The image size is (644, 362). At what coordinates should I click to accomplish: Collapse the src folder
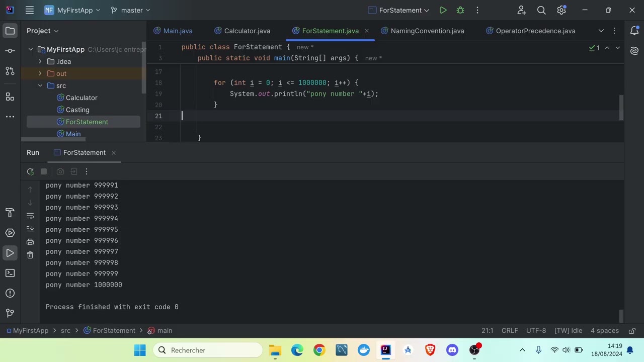coord(40,85)
